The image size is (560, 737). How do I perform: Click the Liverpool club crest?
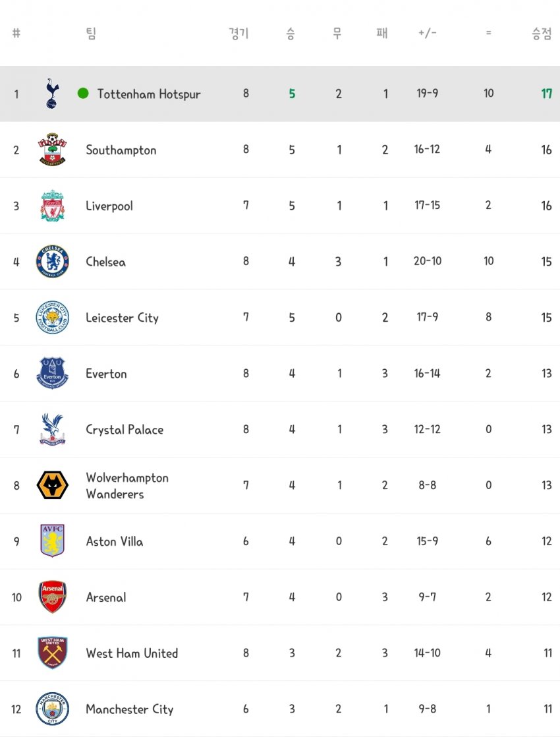click(x=52, y=206)
